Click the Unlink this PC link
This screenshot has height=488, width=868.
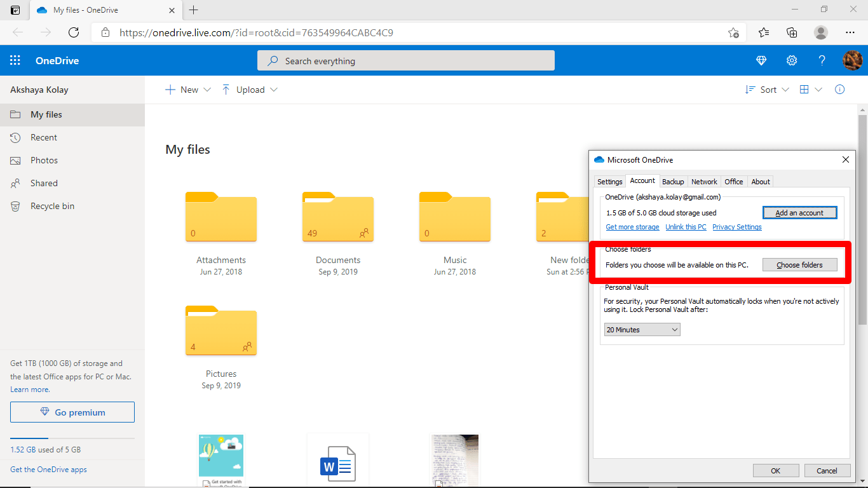[686, 227]
